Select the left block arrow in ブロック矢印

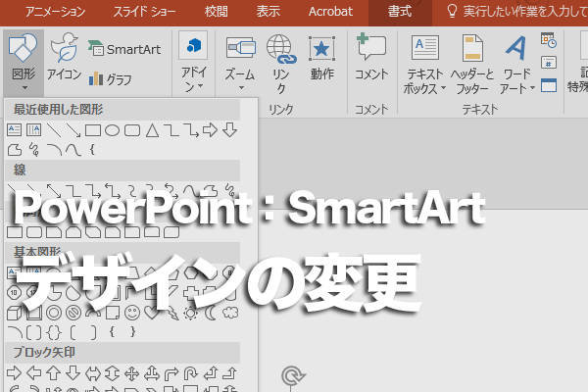pyautogui.click(x=33, y=373)
